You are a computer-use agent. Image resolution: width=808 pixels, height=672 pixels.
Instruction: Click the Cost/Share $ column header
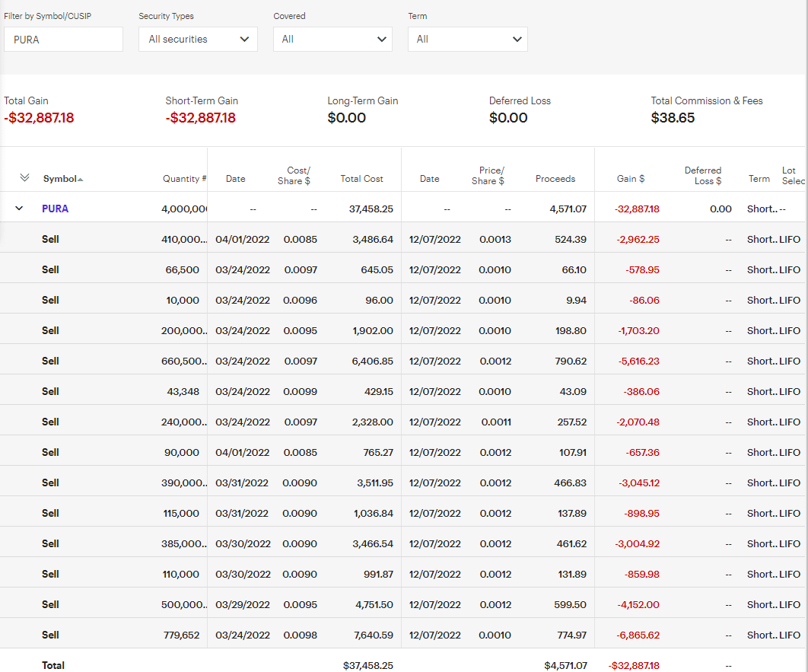point(297,175)
